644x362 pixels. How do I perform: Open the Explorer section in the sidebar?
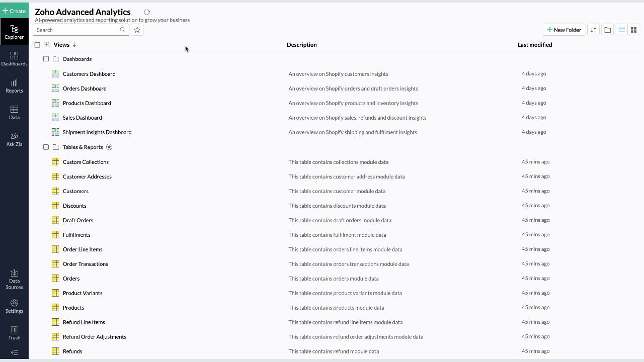[14, 32]
